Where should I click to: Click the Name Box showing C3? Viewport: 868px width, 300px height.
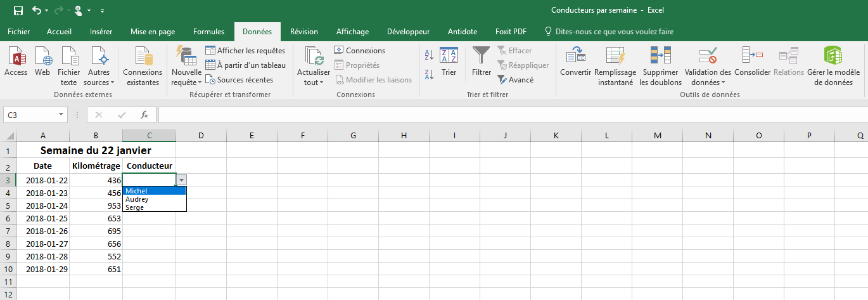tap(30, 115)
